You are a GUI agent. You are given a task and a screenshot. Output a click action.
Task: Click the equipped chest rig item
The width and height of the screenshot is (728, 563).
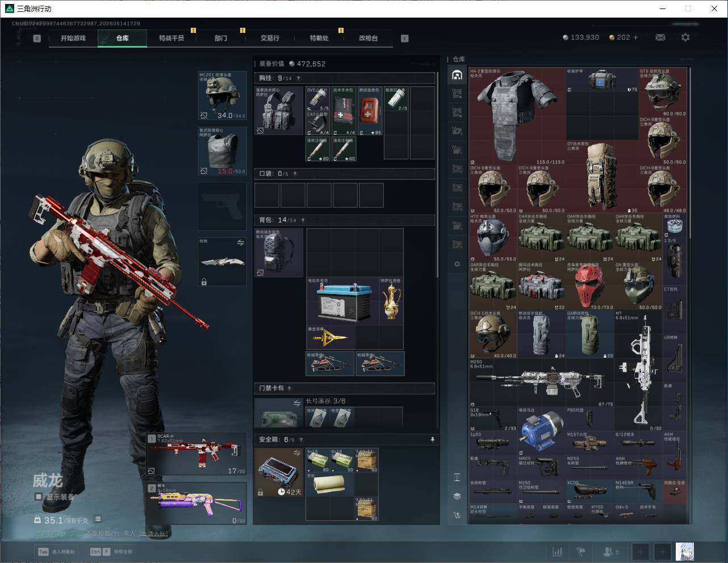click(x=279, y=111)
